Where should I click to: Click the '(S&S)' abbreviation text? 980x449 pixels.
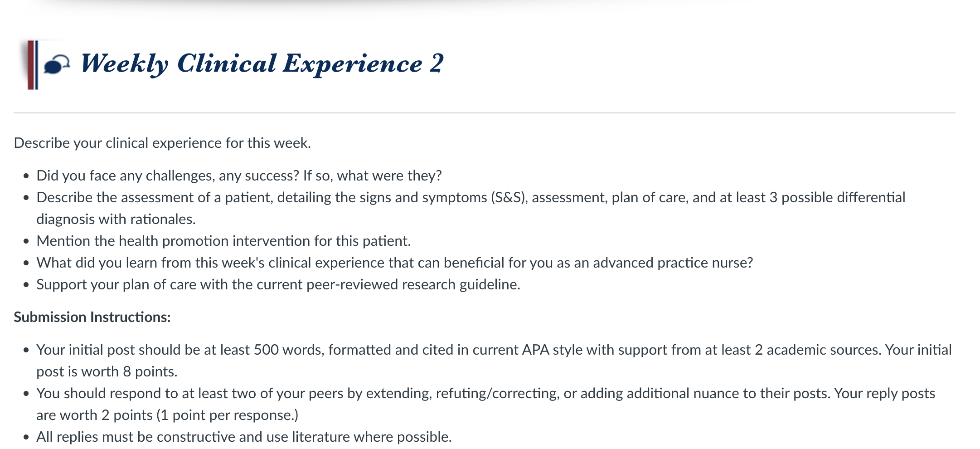(x=509, y=197)
